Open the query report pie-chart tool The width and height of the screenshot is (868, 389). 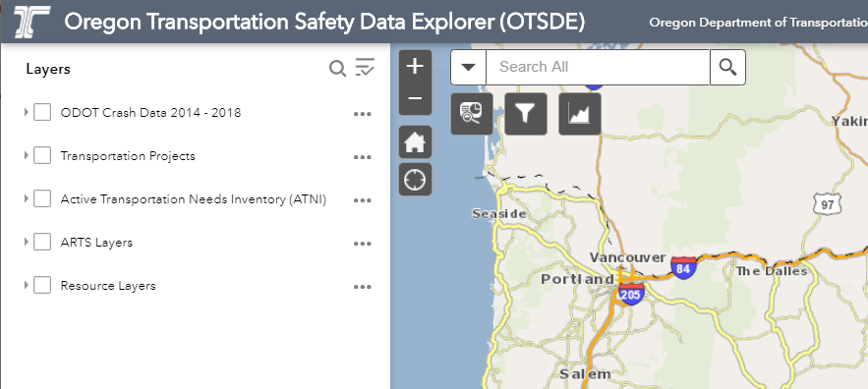click(472, 114)
